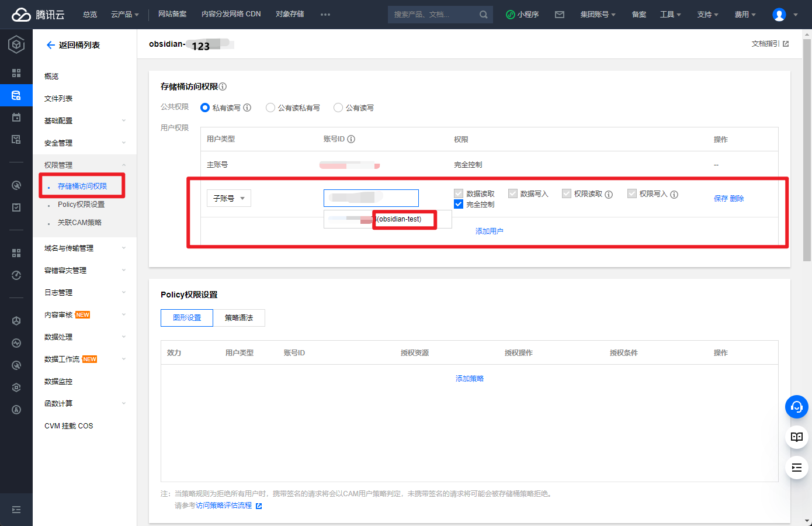Click the 添加策略 link
812x526 pixels.
(470, 378)
